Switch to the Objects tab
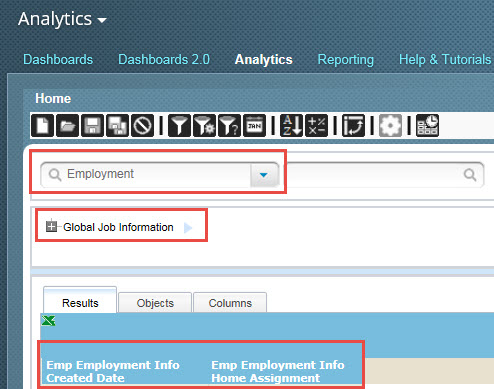494x389 pixels. (x=155, y=303)
